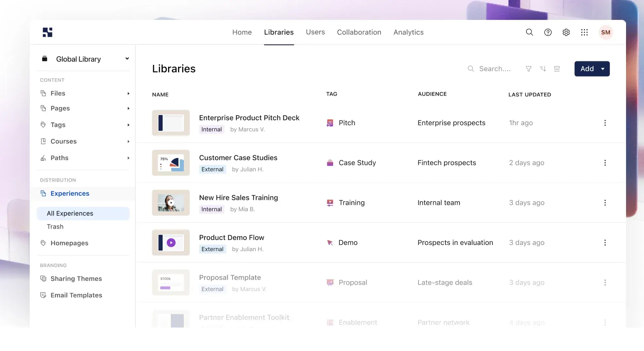
Task: Expand the Courses submenu arrow
Action: [x=128, y=142]
